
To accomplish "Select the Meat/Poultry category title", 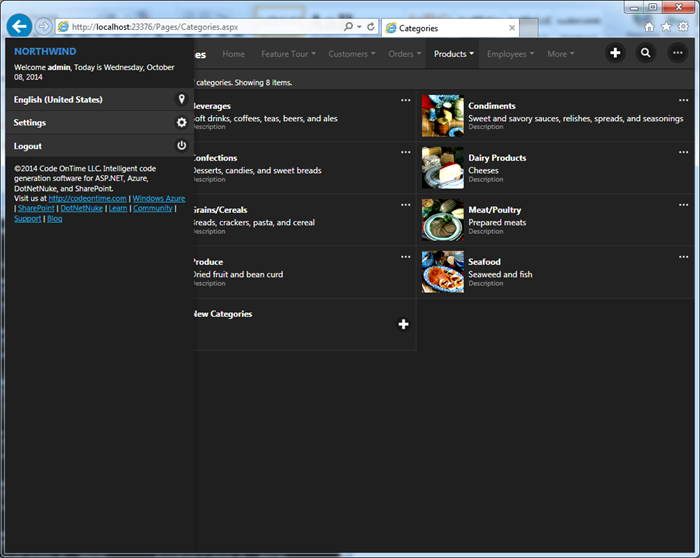I will [x=495, y=210].
